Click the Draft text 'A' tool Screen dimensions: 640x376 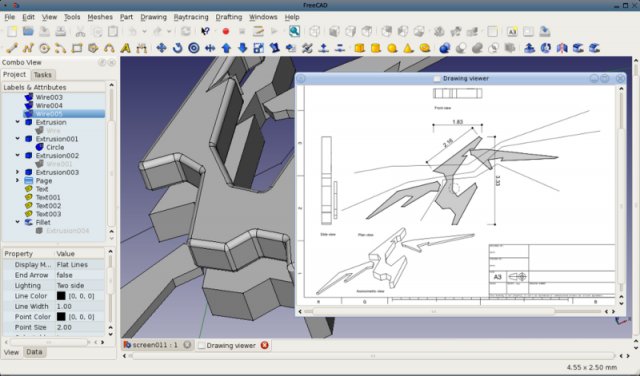[125, 48]
